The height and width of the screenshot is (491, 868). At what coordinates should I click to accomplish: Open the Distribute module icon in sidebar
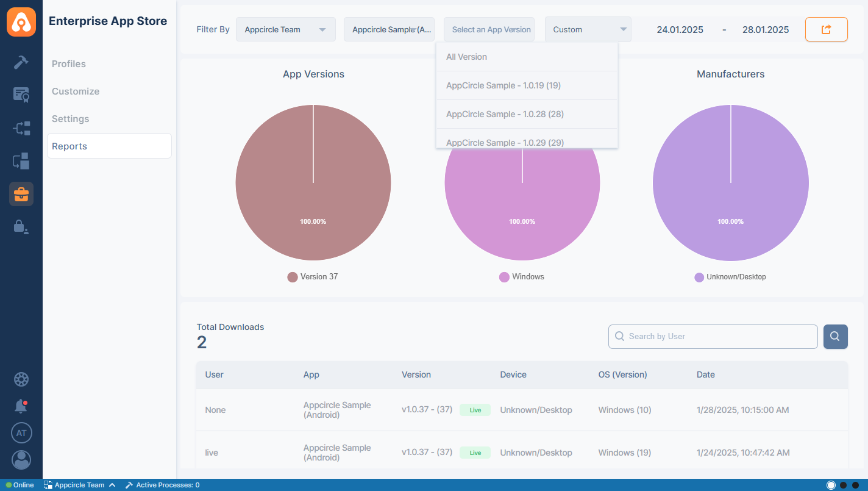click(x=21, y=128)
